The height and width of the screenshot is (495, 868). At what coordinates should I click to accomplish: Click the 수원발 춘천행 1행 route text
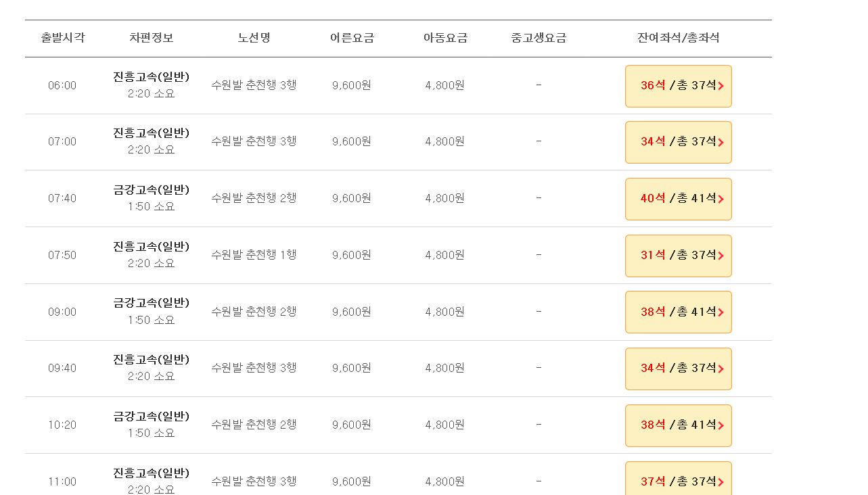(254, 255)
